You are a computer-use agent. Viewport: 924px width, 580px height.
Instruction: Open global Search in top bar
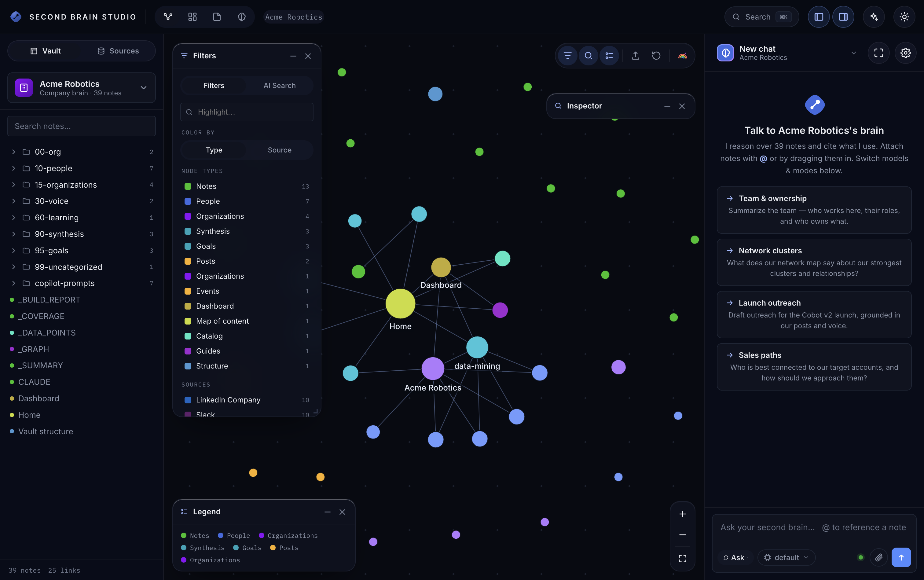click(761, 17)
